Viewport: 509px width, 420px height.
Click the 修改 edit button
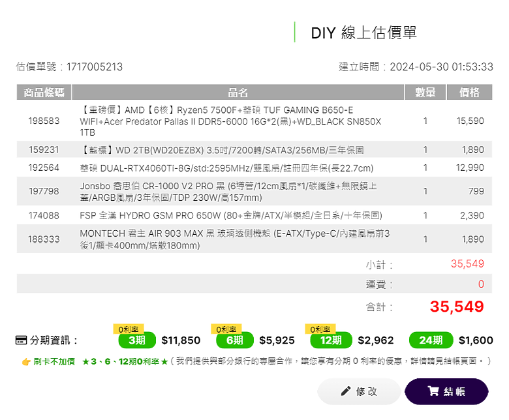[x=359, y=391]
